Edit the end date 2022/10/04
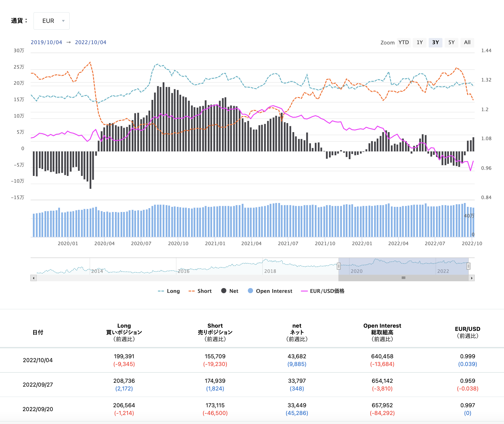504x424 pixels. point(91,43)
